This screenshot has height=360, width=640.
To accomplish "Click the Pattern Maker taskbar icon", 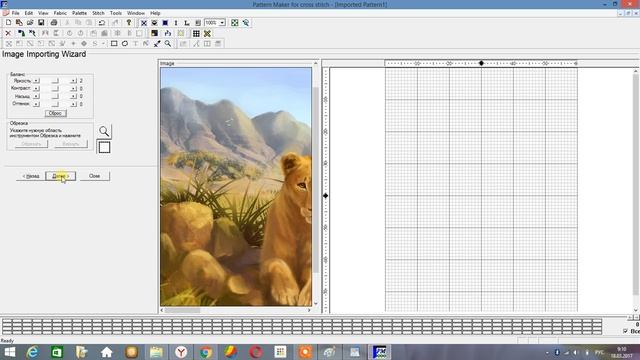I will pos(380,352).
